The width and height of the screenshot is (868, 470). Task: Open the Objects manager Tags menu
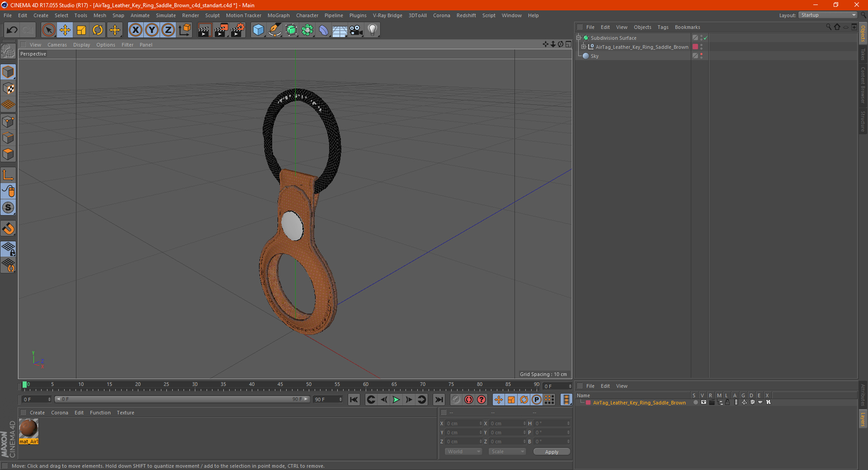663,27
